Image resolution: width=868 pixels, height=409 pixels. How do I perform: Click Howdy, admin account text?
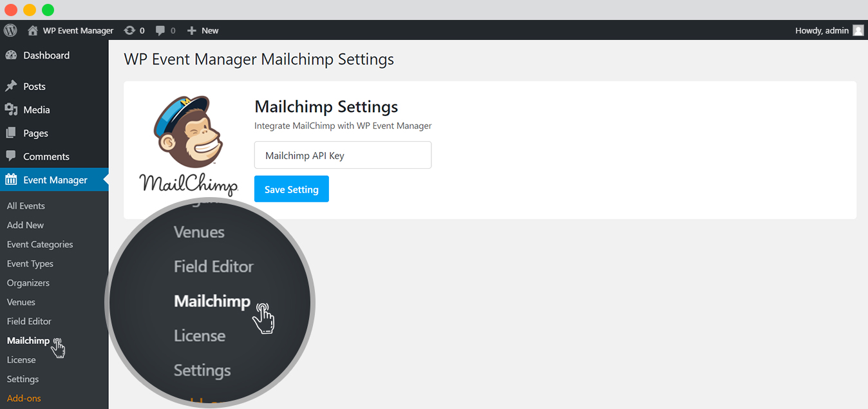(x=822, y=30)
